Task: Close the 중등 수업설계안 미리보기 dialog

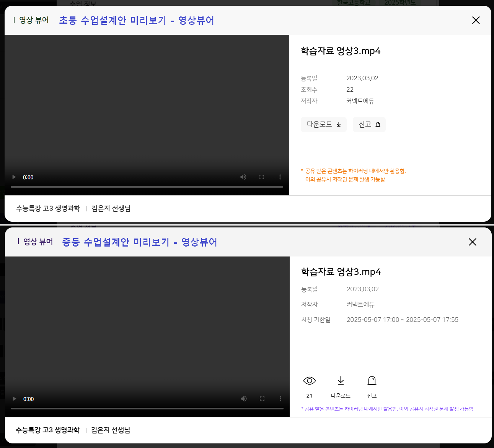Action: [473, 242]
